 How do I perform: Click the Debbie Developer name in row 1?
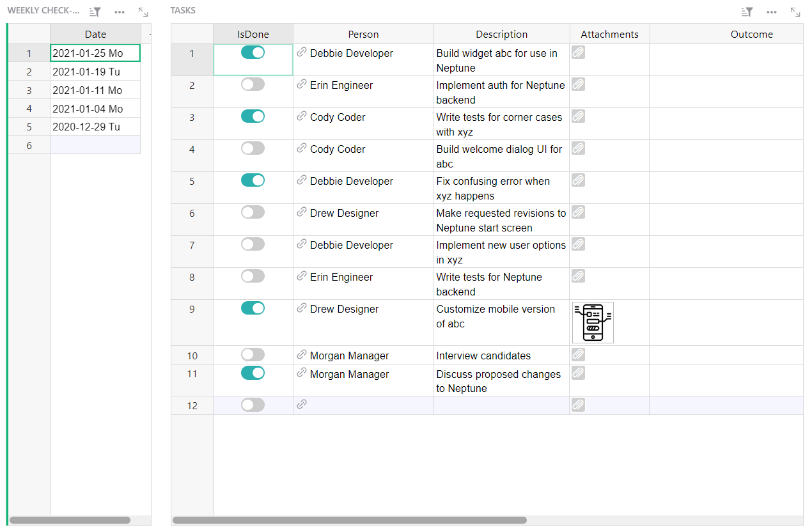click(350, 53)
